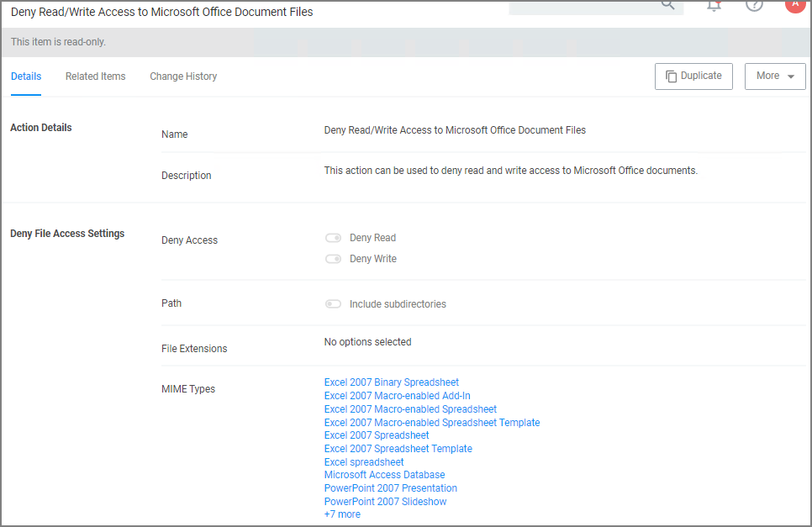Open the Change History tab
This screenshot has height=527, width=812.
coord(183,76)
